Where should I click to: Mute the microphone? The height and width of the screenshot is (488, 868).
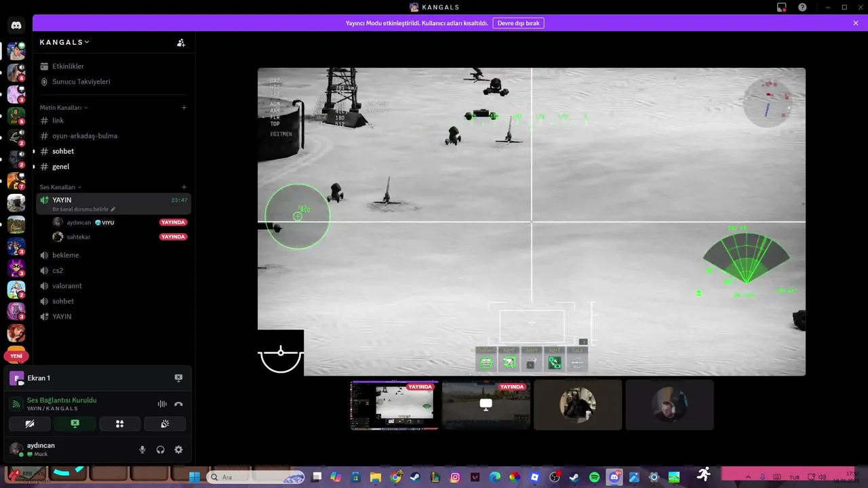[142, 449]
